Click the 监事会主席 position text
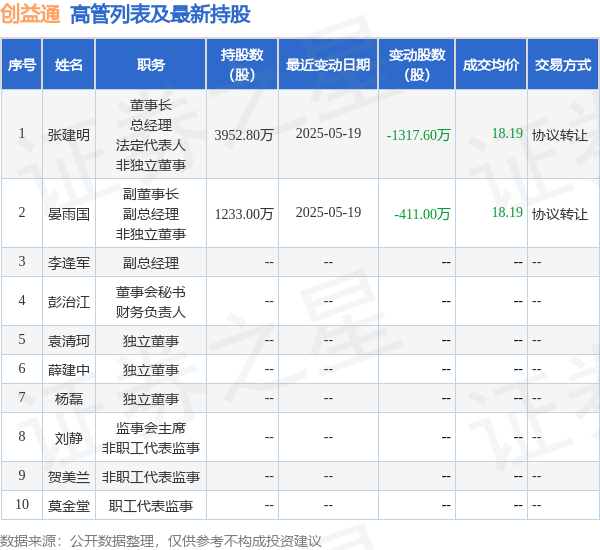Screen dimensions: 600x550 click(151, 428)
